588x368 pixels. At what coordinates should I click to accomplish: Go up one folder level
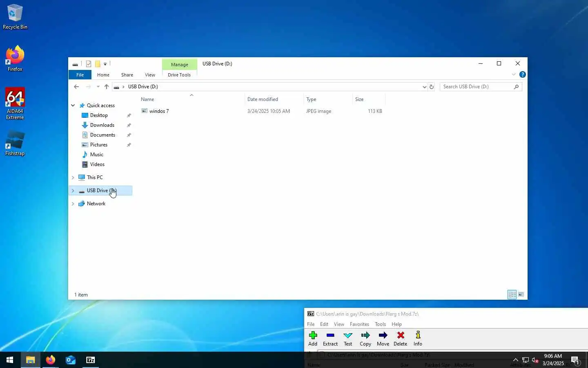107,87
